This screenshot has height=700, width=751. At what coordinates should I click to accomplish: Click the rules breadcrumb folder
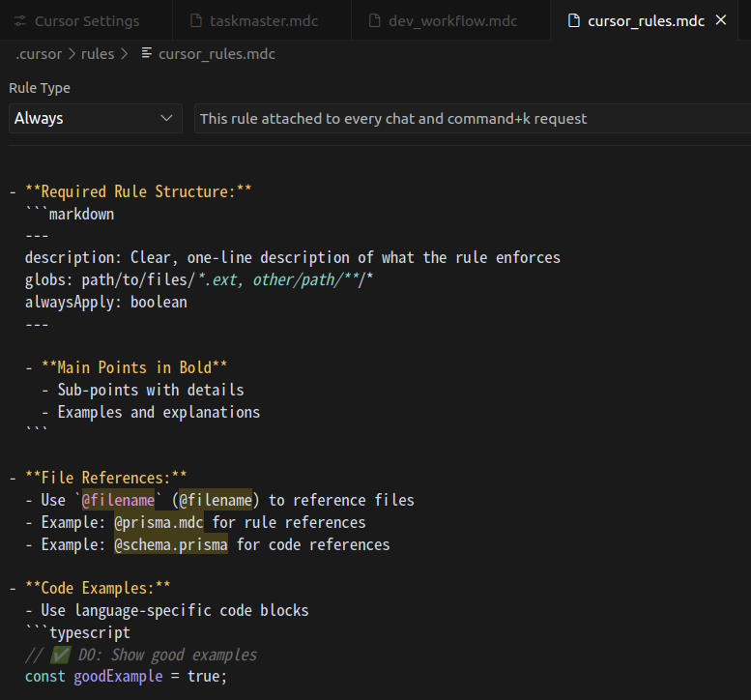click(x=98, y=54)
